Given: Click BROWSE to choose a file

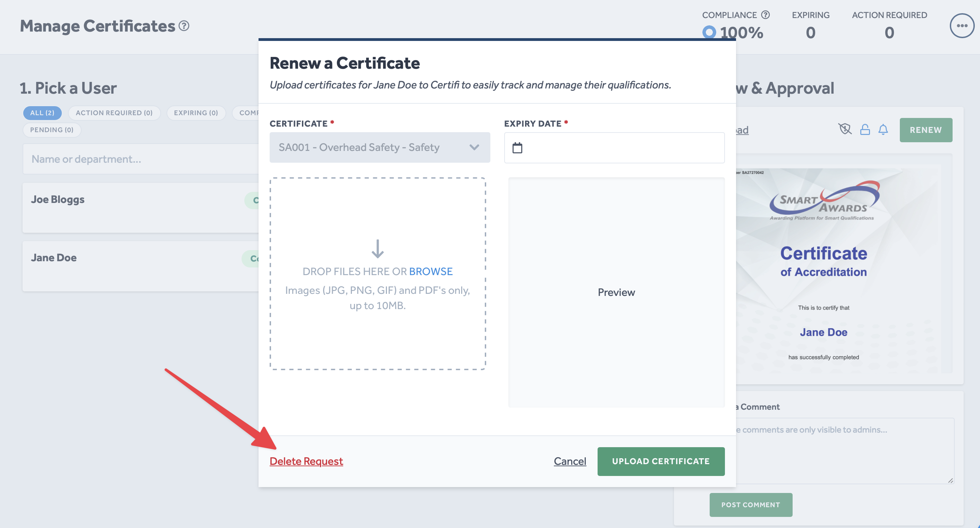Looking at the screenshot, I should (x=431, y=271).
